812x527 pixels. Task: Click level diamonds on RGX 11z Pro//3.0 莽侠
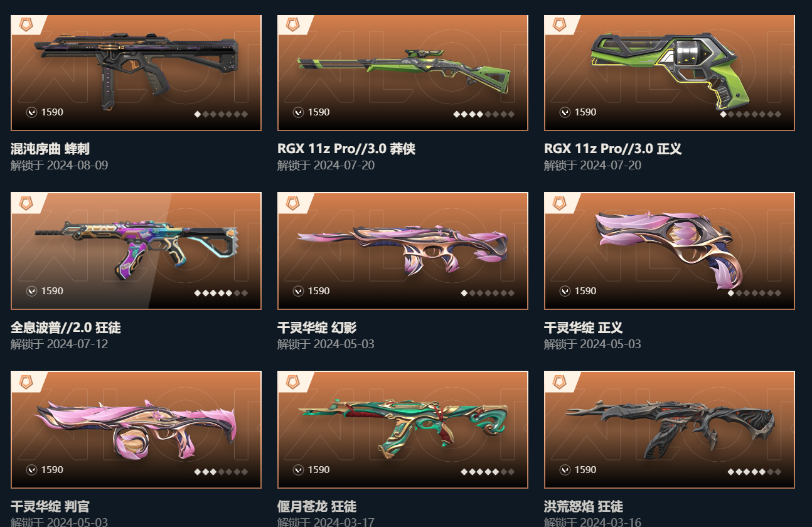point(484,114)
